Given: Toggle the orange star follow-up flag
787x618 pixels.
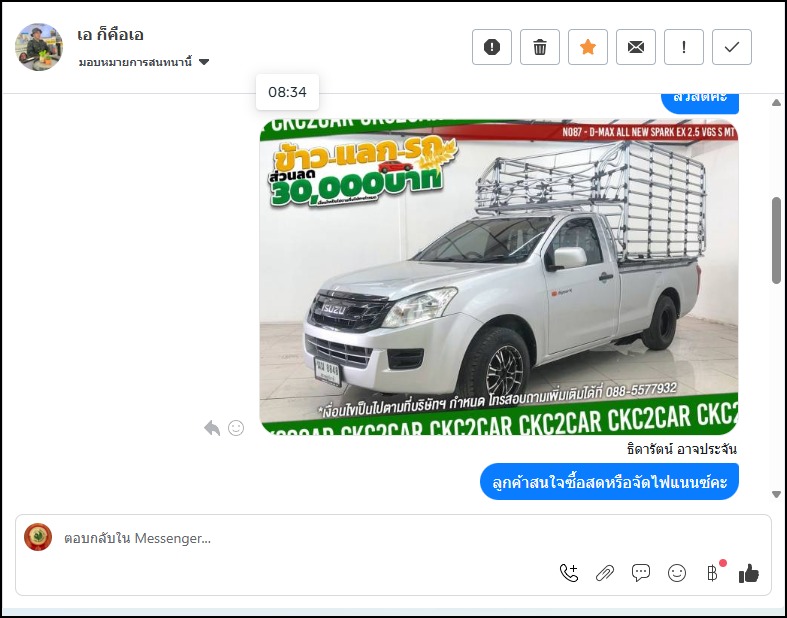Looking at the screenshot, I should click(x=588, y=47).
